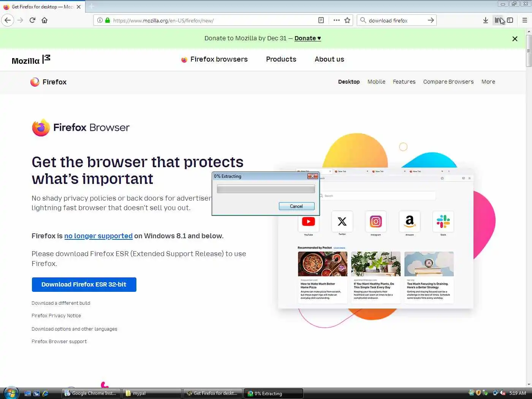Open page actions three-dot menu

pos(336,20)
